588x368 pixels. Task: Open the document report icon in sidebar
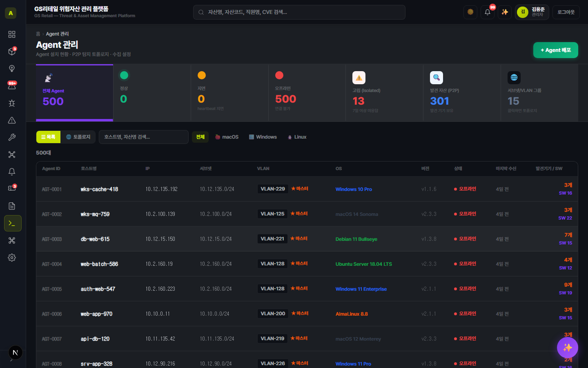coord(12,206)
